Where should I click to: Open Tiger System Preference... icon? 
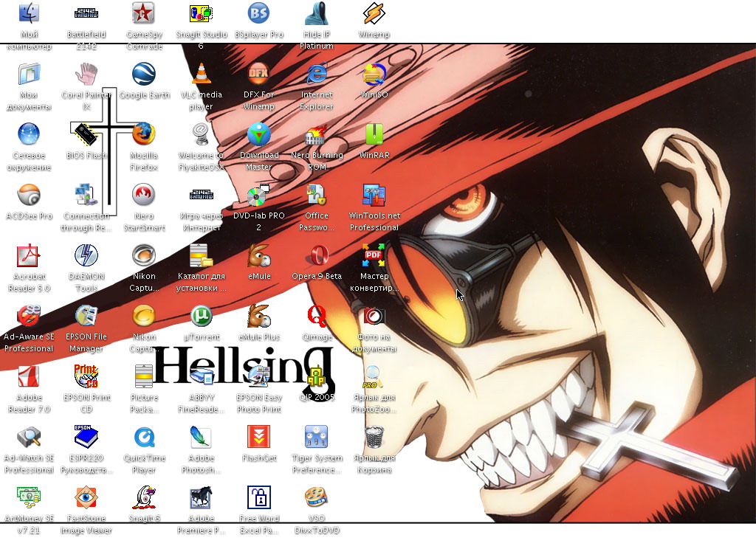point(316,437)
